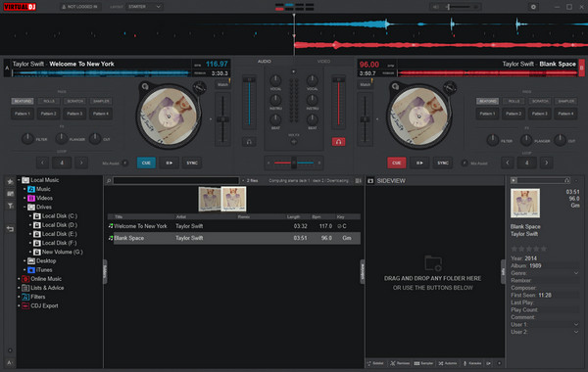Click right deck play/pause button
Screen dimensions: 588x372
click(419, 163)
